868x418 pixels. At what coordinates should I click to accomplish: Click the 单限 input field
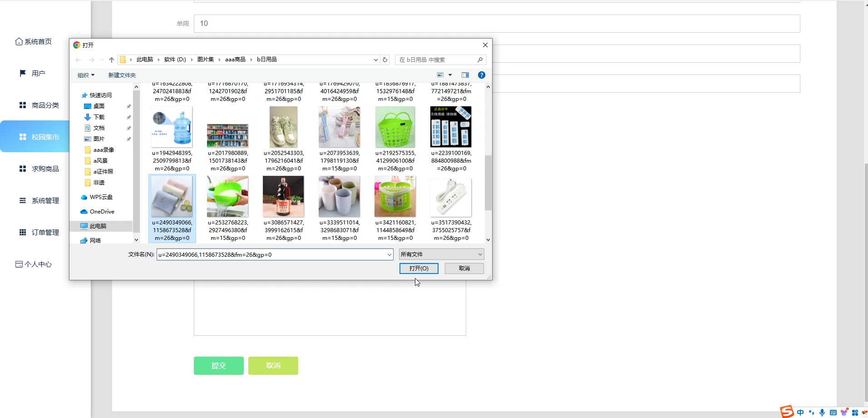click(497, 24)
